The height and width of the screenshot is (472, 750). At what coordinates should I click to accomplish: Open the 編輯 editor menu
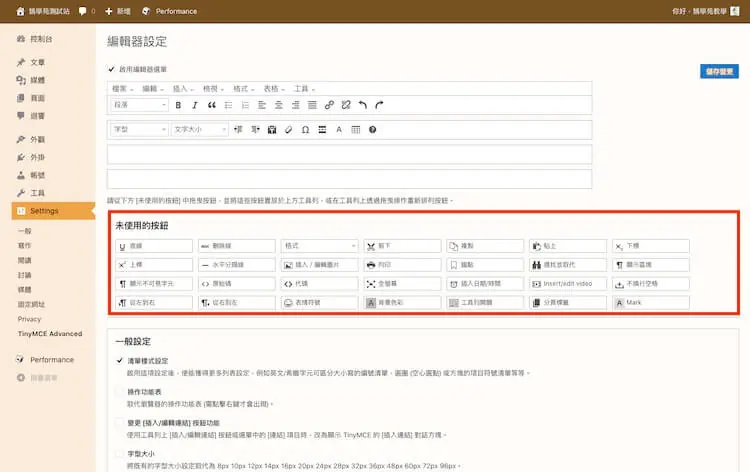[153, 88]
